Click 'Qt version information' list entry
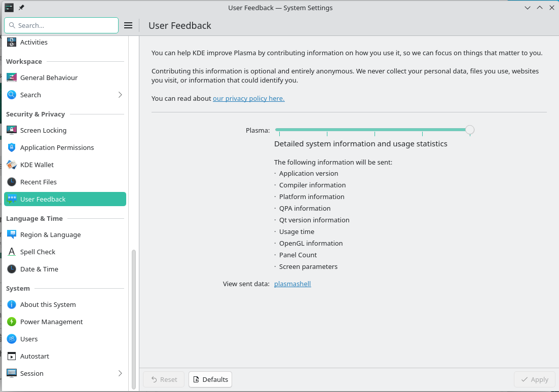Image resolution: width=559 pixels, height=392 pixels. click(x=314, y=220)
